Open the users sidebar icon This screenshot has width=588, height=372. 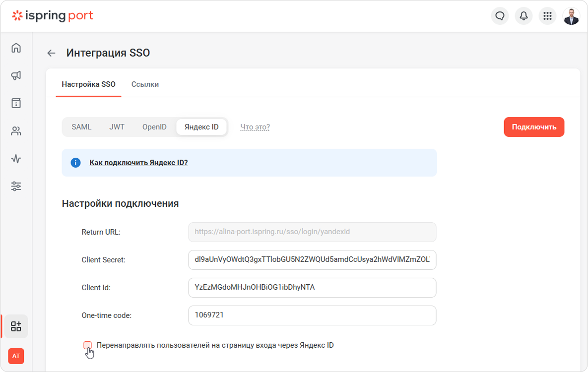coord(16,131)
